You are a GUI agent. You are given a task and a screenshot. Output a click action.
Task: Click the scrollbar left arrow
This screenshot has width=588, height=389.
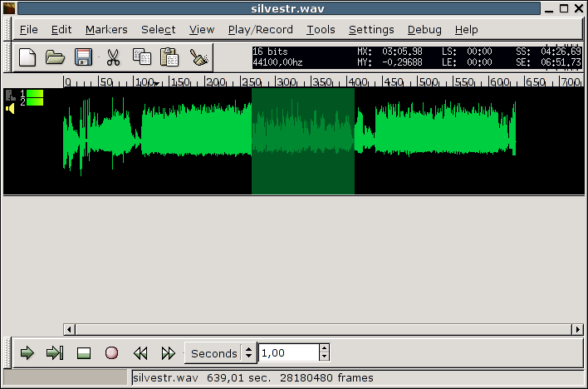click(x=69, y=330)
